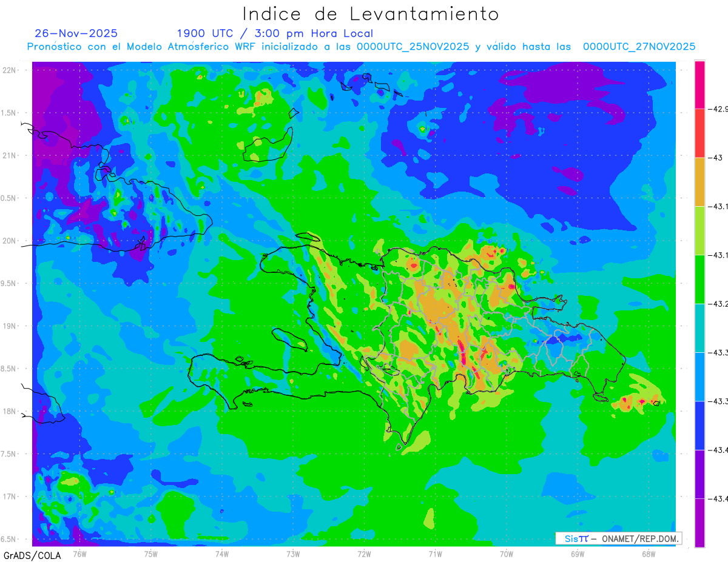
Task: Click the orange legend color band
Action: tap(699, 182)
